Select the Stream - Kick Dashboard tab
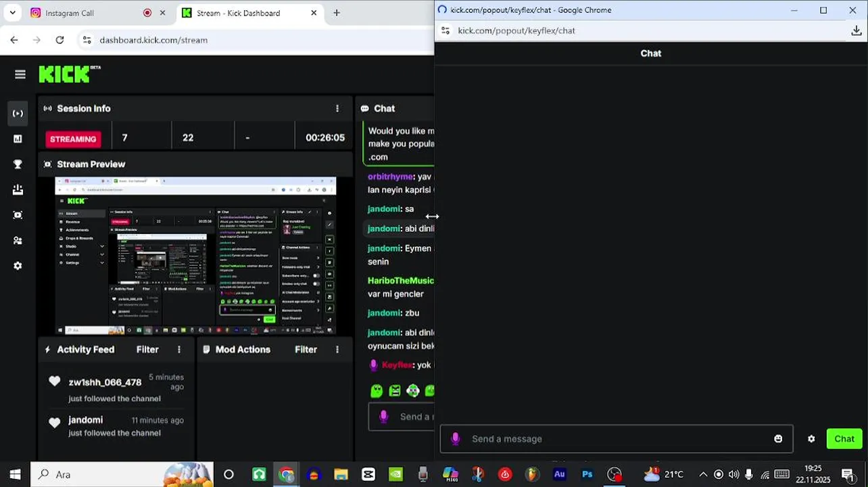The width and height of the screenshot is (868, 487). pyautogui.click(x=250, y=13)
